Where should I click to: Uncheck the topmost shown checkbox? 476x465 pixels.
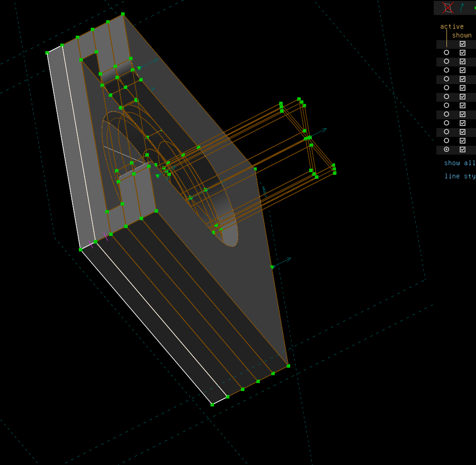pyautogui.click(x=462, y=44)
